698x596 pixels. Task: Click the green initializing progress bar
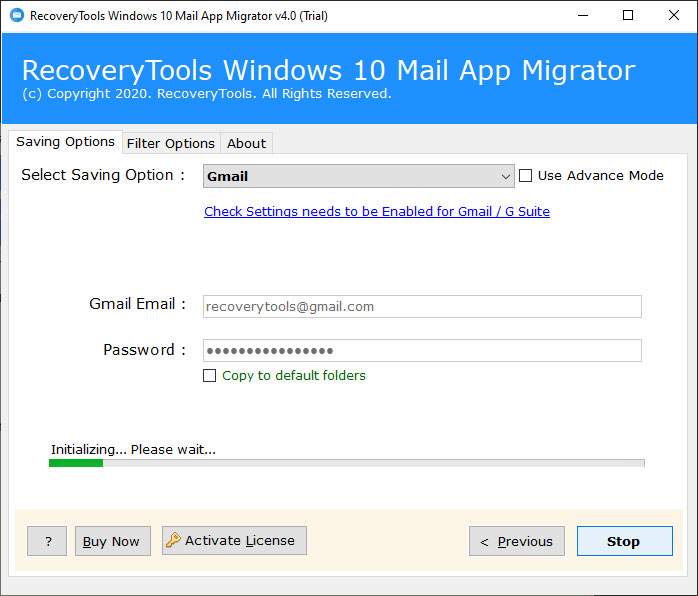click(x=346, y=463)
